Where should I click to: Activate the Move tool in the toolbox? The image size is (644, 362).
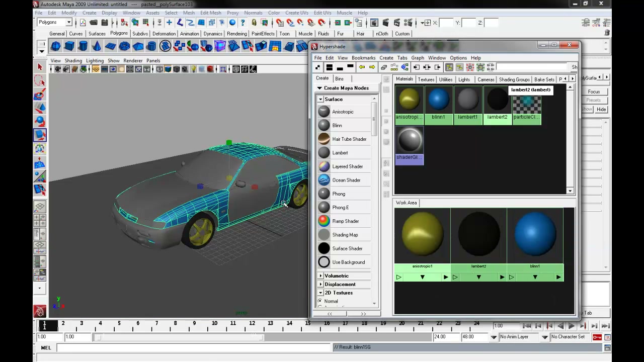pyautogui.click(x=40, y=108)
